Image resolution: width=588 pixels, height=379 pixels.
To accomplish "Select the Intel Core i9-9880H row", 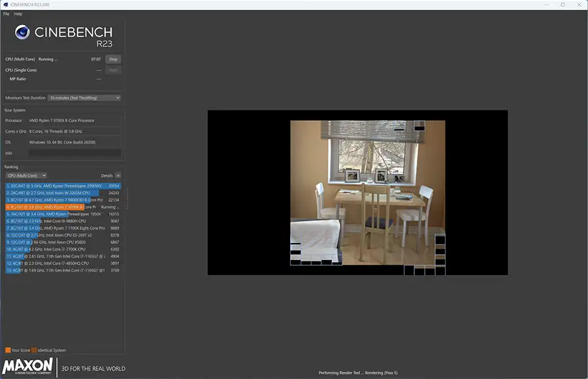I will (63, 221).
